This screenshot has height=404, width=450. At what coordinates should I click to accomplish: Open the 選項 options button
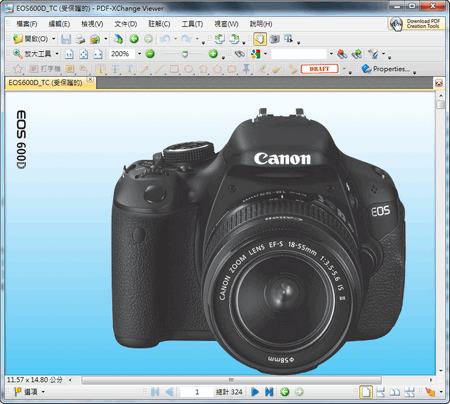(28, 392)
